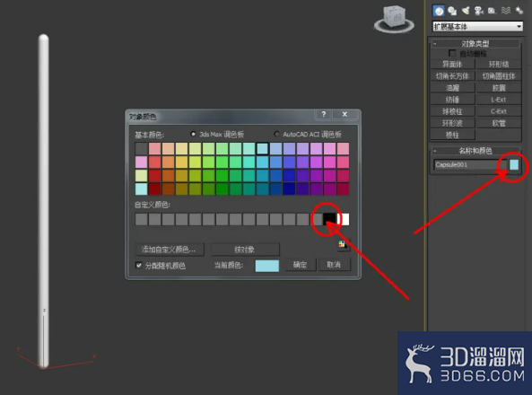Click the 添加自定义颜色... button

[170, 250]
